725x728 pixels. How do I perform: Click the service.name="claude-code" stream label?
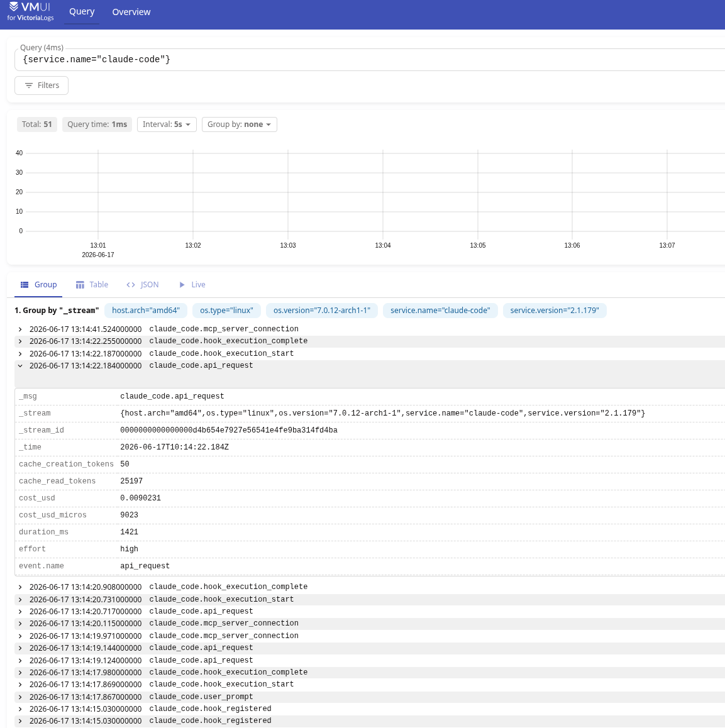(x=440, y=311)
